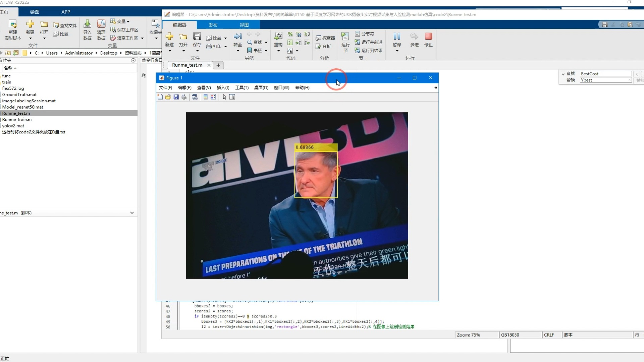The height and width of the screenshot is (362, 644).
Task: Click the editor Open (打开) folder icon
Action: [183, 36]
